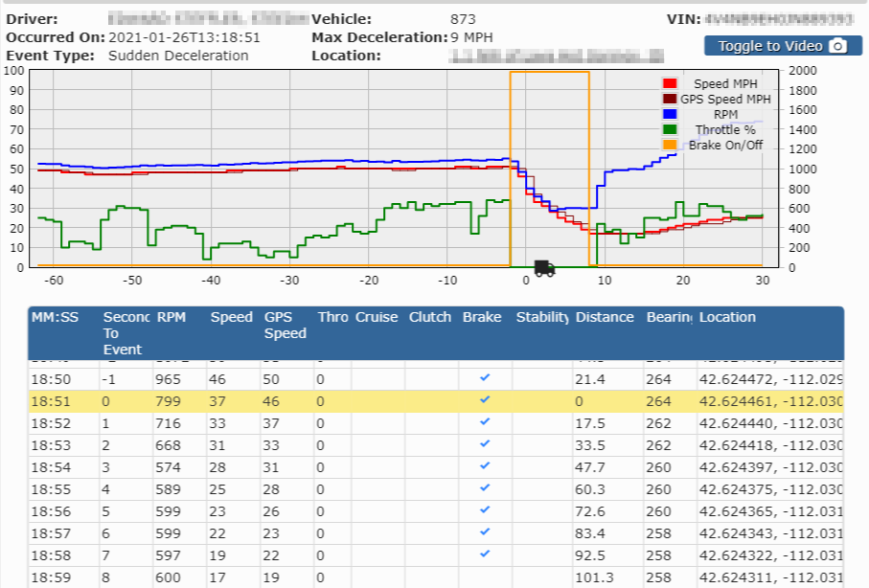The height and width of the screenshot is (588, 869).
Task: Click the brake checkmark in the 18:50 row
Action: point(485,379)
